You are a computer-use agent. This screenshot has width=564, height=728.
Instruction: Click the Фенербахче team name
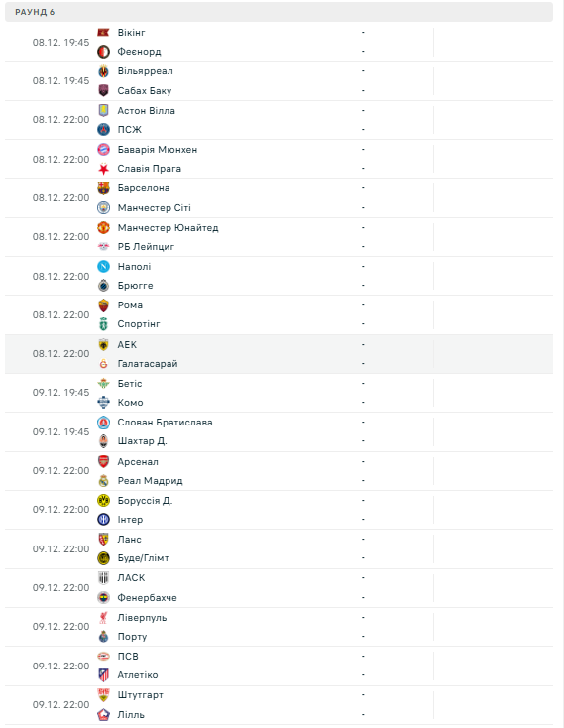(x=147, y=598)
